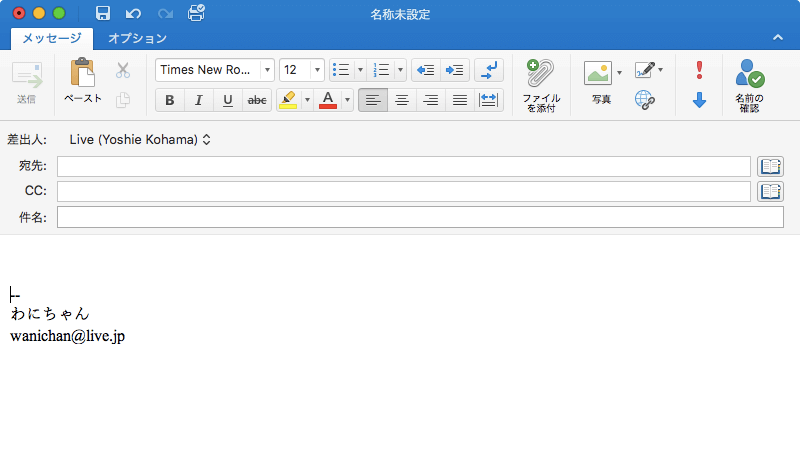Close the window with red button

(x=19, y=13)
